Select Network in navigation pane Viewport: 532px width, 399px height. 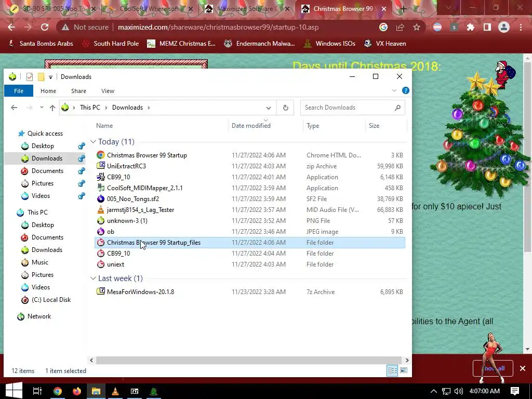39,316
